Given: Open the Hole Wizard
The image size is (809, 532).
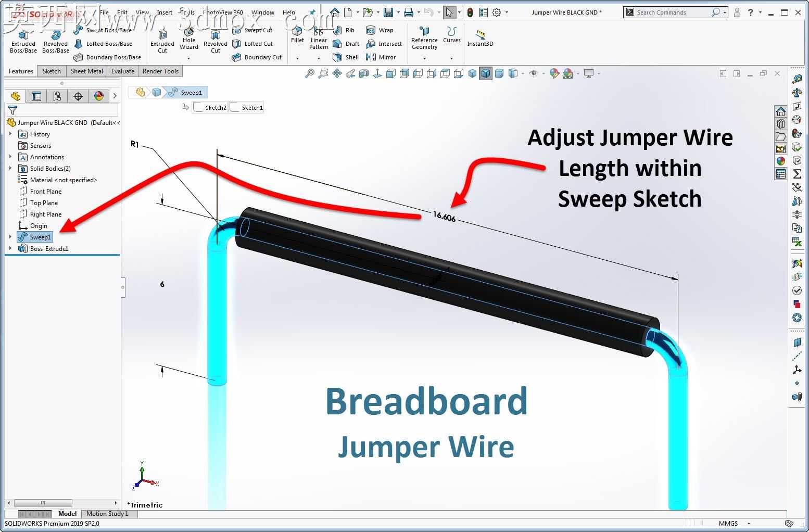Looking at the screenshot, I should click(x=189, y=39).
